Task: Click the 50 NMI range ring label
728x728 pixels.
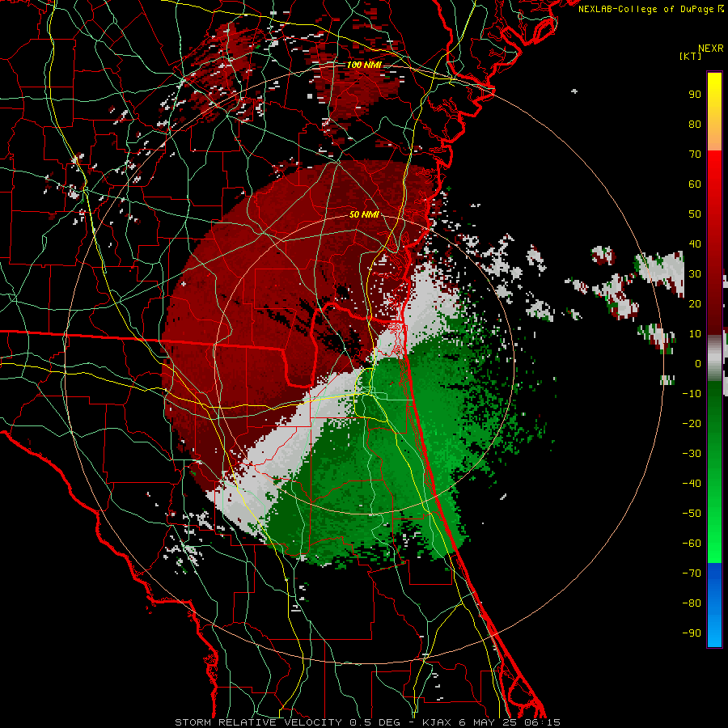Action: [364, 214]
